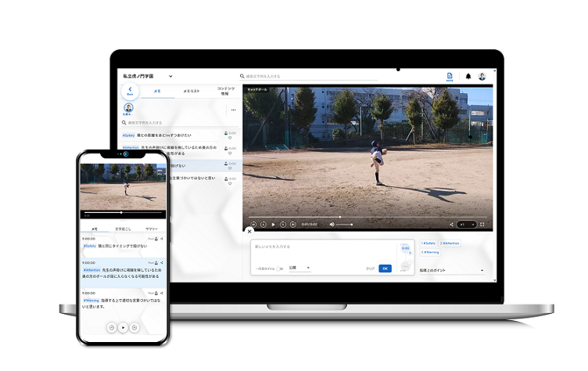Viewport: 588px width, 371px height.
Task: Open the サマリー tab on phone
Action: pos(152,229)
